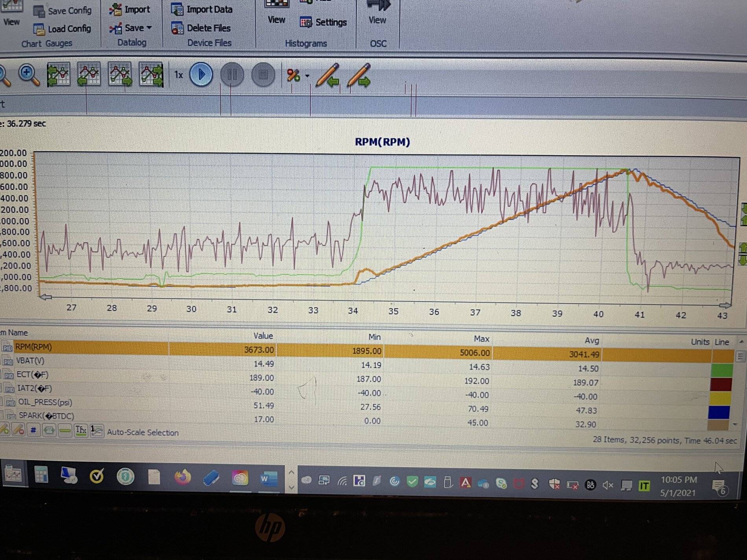Open Histograms Settings
The width and height of the screenshot is (747, 560).
coord(323,22)
